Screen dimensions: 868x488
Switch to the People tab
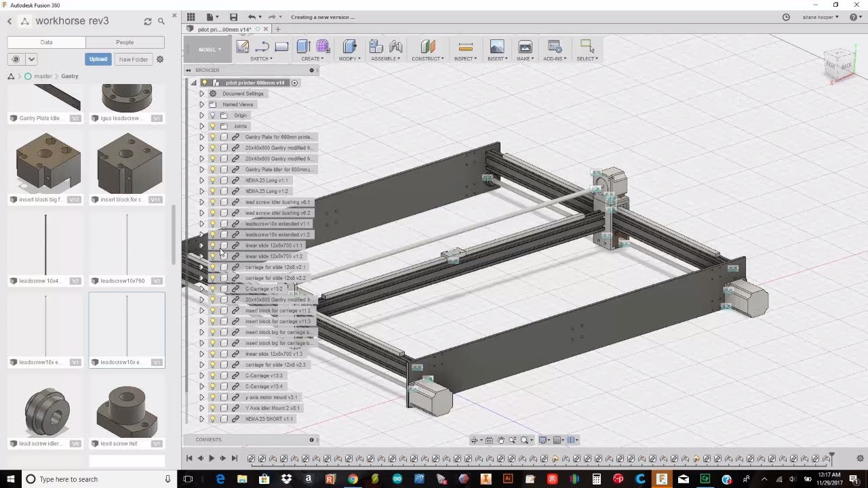tap(125, 42)
